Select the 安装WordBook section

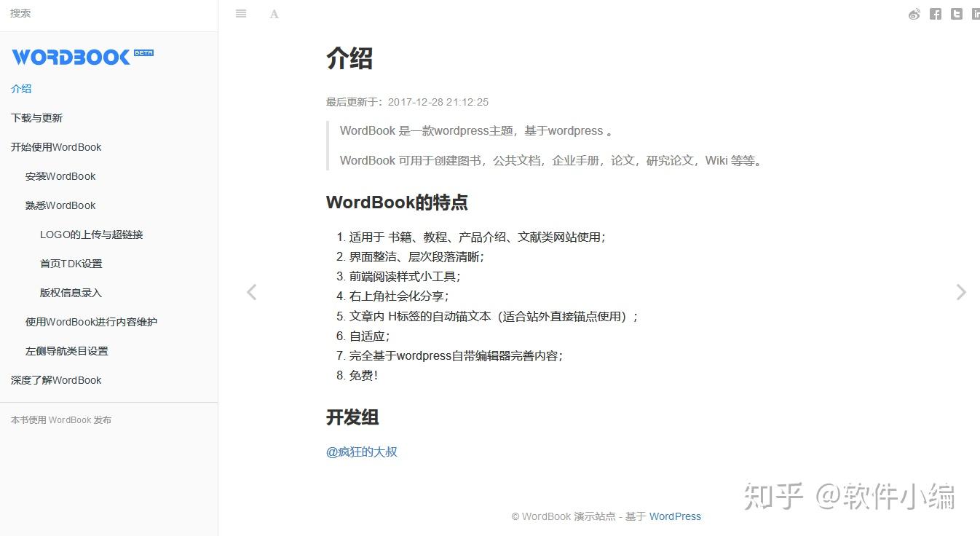pyautogui.click(x=60, y=176)
